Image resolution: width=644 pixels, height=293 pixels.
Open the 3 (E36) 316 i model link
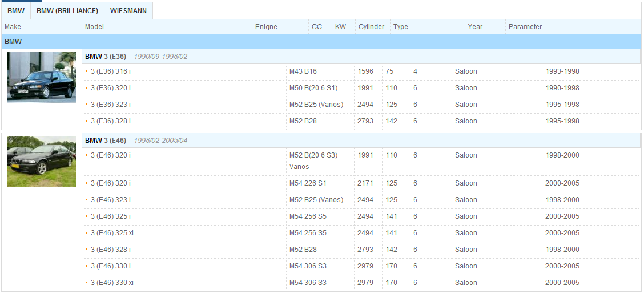111,71
